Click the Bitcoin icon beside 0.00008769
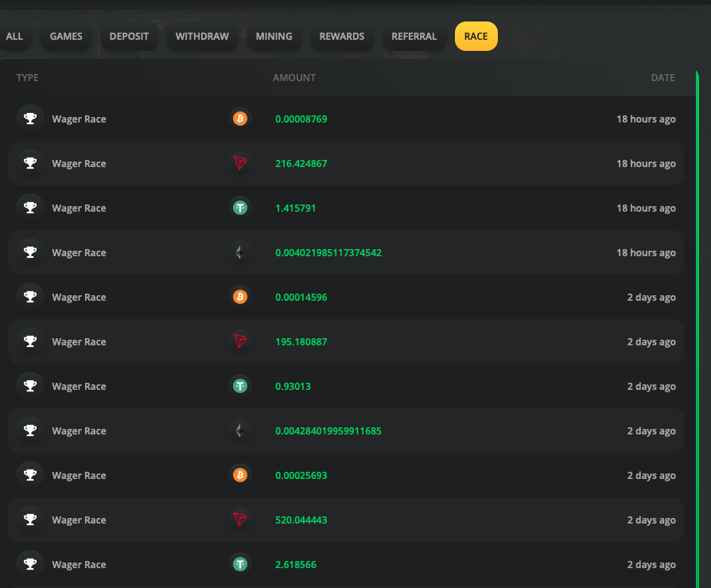Image resolution: width=711 pixels, height=588 pixels. (240, 119)
